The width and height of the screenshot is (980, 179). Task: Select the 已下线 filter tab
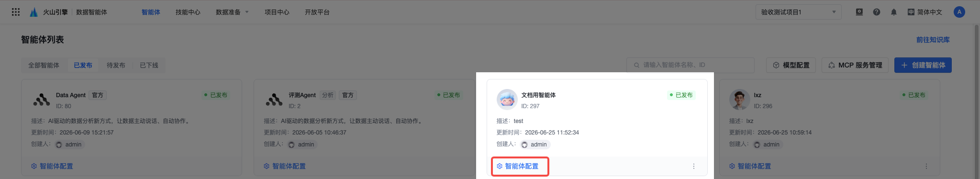[x=149, y=65]
